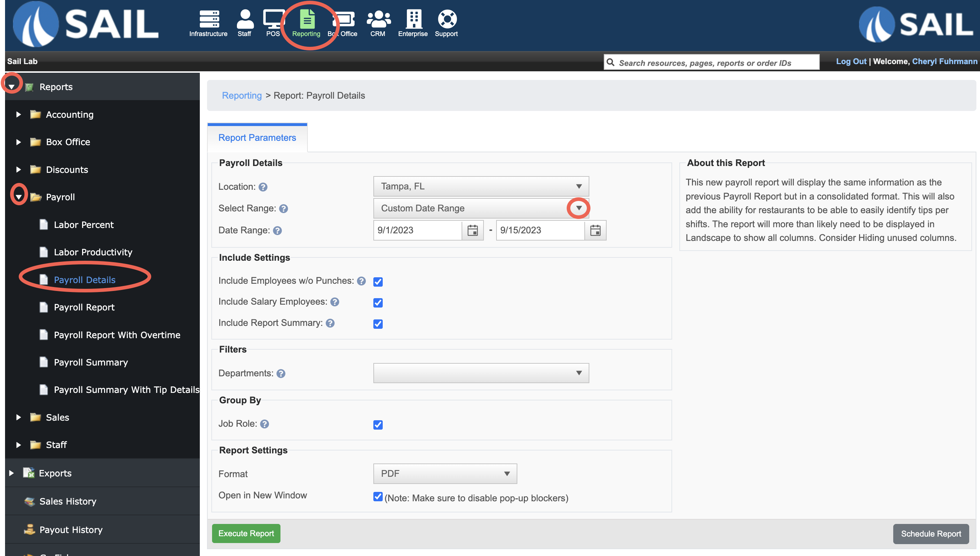Click the Location help question icon
980x556 pixels.
263,187
